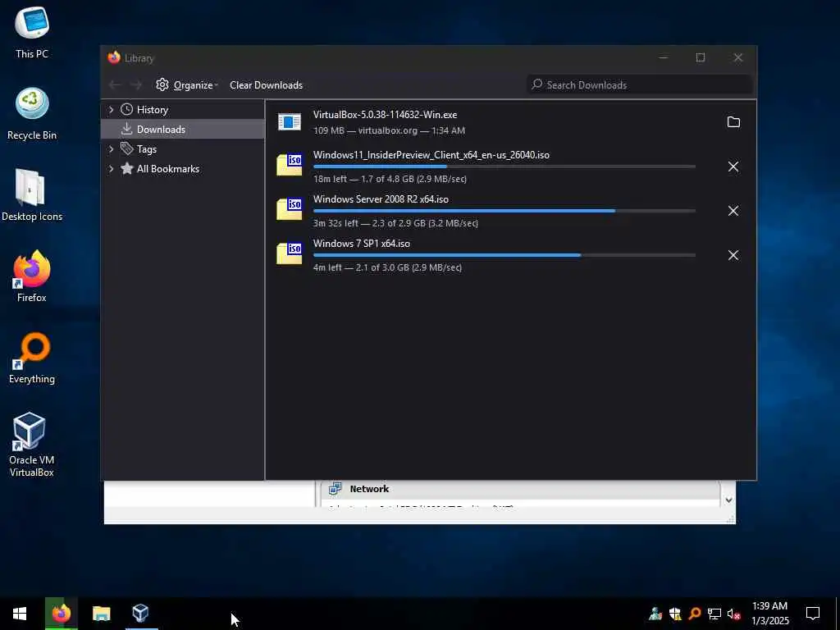Click the 109 MB virtualbox.org status line
The height and width of the screenshot is (630, 840).
(x=389, y=130)
